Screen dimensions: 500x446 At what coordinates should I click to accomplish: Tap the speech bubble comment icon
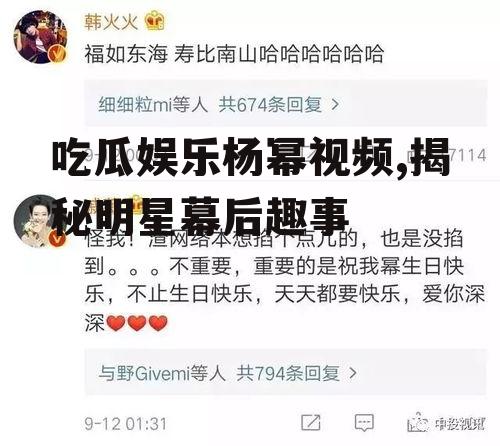tap(364, 423)
